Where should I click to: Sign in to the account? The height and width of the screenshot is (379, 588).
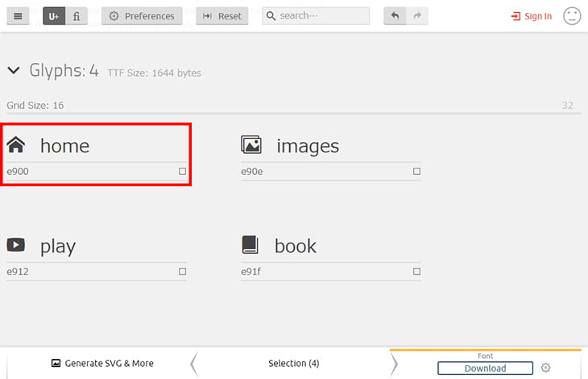coord(532,16)
